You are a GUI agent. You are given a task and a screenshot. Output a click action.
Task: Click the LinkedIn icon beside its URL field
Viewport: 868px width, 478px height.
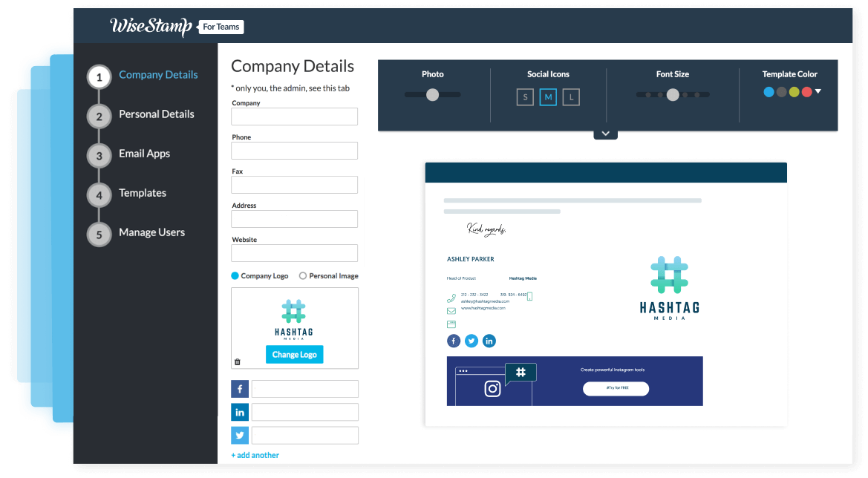[x=240, y=412]
